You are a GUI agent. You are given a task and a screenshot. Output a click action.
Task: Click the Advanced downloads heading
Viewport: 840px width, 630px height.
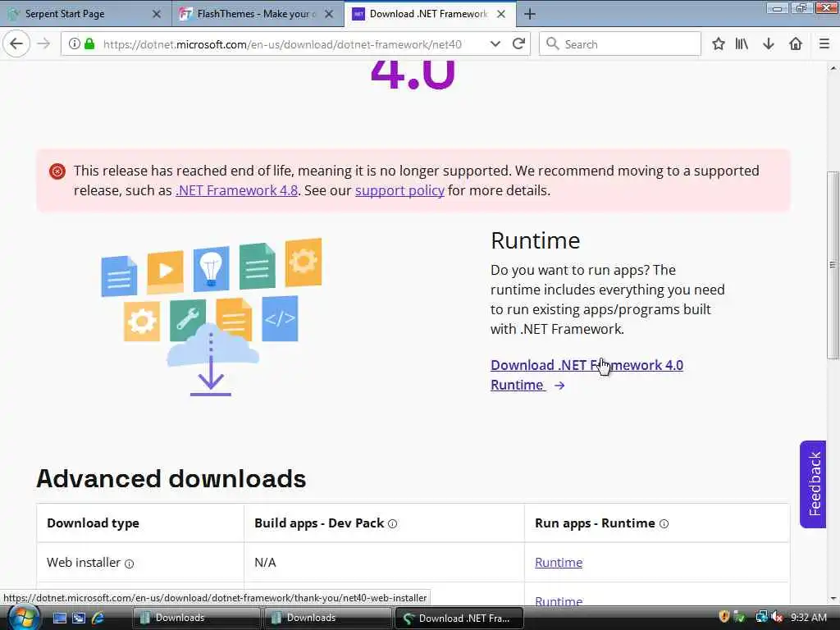tap(171, 478)
